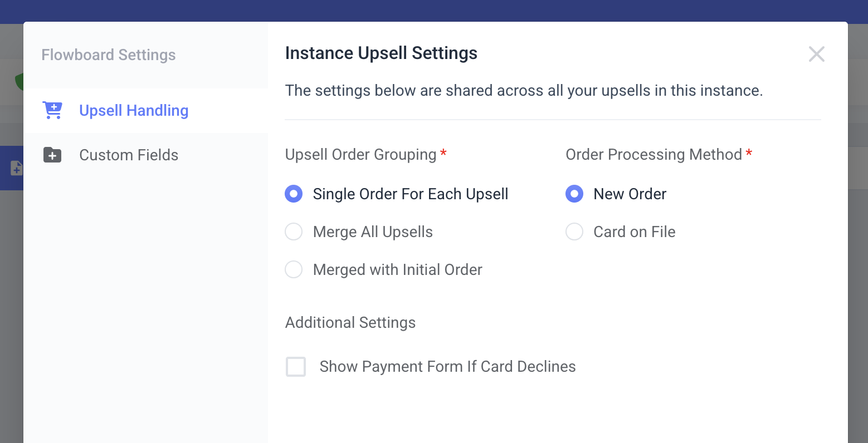The height and width of the screenshot is (443, 868).
Task: Click the Order Processing Method field label
Action: pos(654,154)
